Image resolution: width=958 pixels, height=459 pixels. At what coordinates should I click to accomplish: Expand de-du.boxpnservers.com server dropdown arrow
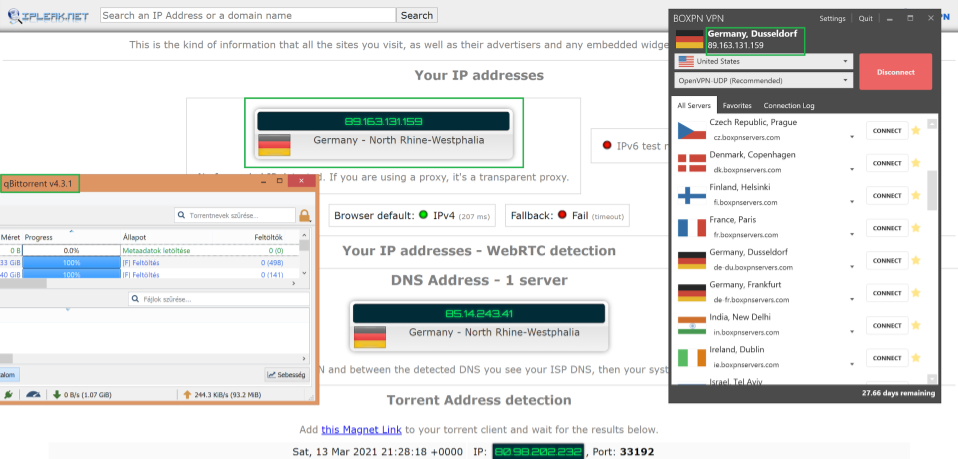(x=852, y=267)
